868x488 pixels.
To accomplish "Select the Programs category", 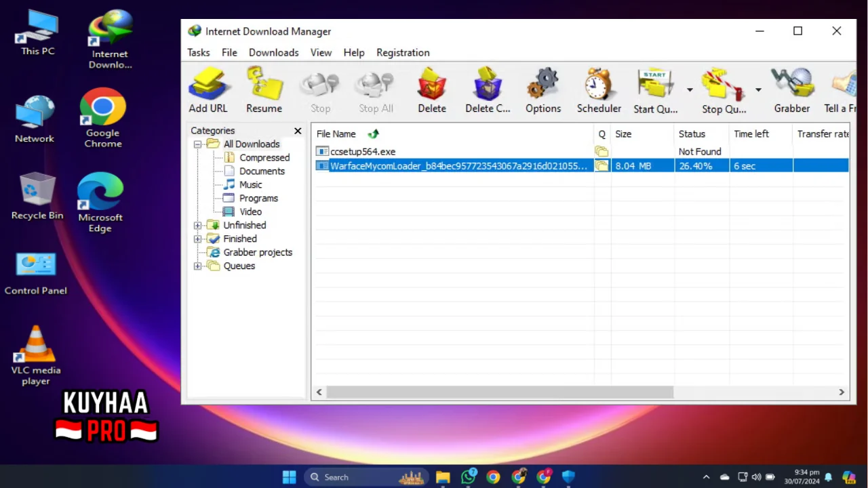I will click(x=258, y=198).
